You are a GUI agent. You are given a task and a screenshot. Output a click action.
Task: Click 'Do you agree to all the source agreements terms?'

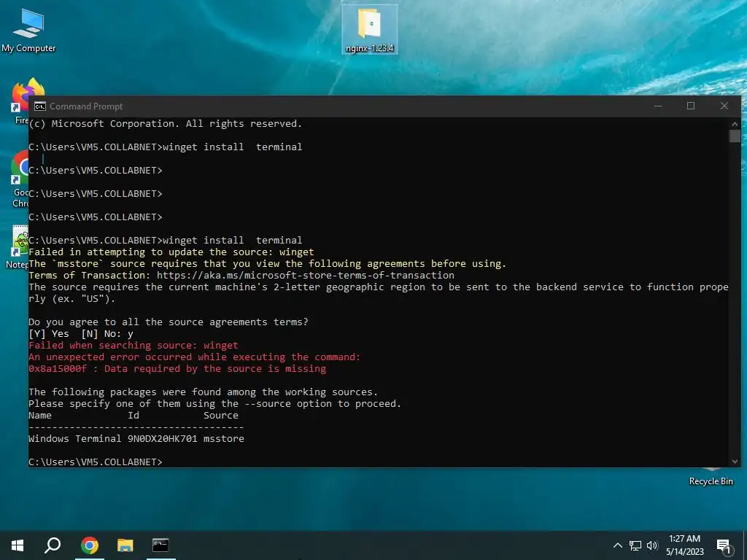tap(169, 322)
